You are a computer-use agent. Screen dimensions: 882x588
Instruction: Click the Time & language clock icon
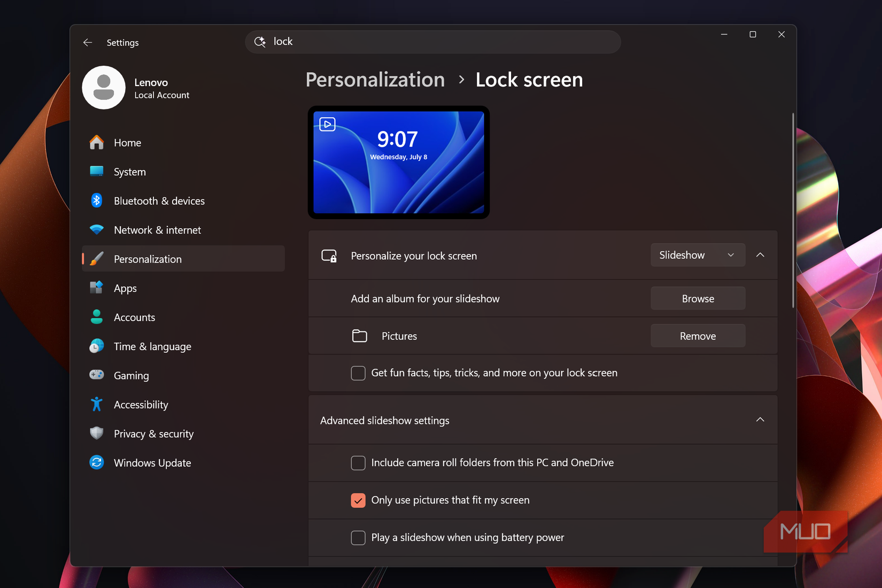click(97, 346)
